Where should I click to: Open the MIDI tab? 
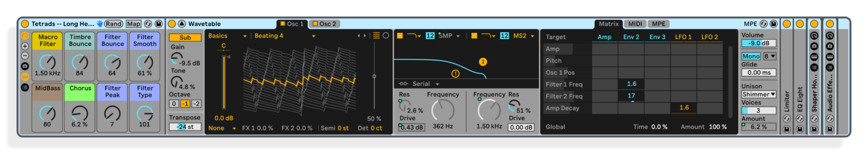[x=635, y=24]
